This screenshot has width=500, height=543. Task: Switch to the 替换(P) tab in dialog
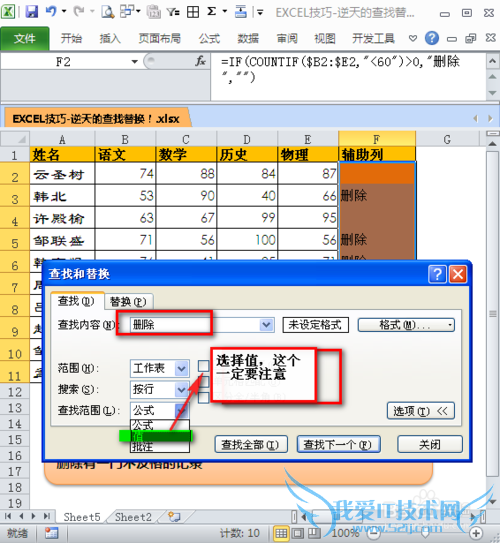point(128,302)
